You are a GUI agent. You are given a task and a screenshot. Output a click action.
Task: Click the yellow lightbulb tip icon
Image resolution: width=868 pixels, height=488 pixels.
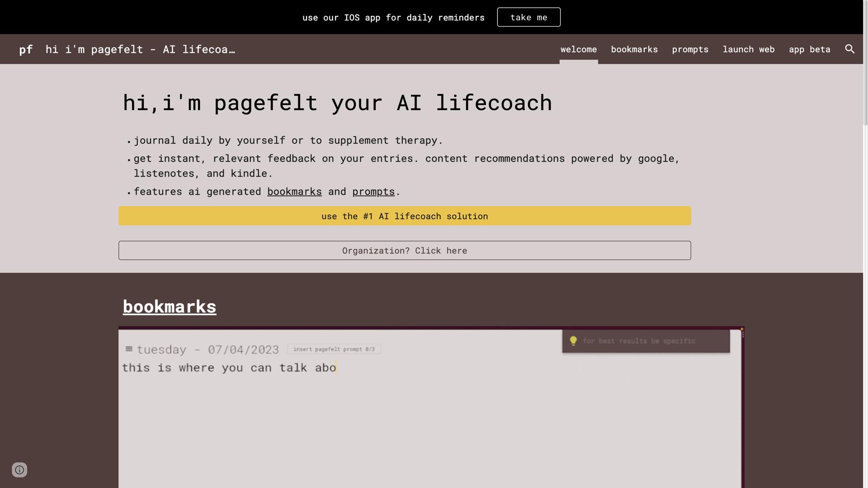[573, 341]
